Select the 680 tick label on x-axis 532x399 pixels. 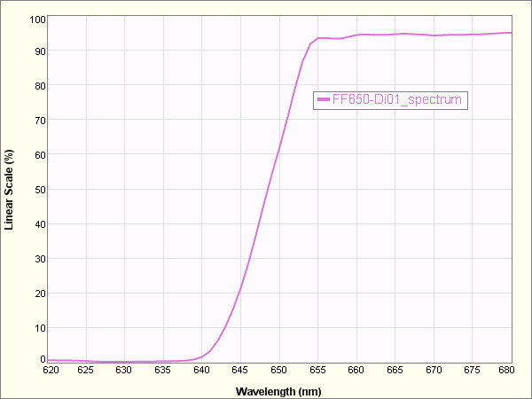tap(506, 370)
